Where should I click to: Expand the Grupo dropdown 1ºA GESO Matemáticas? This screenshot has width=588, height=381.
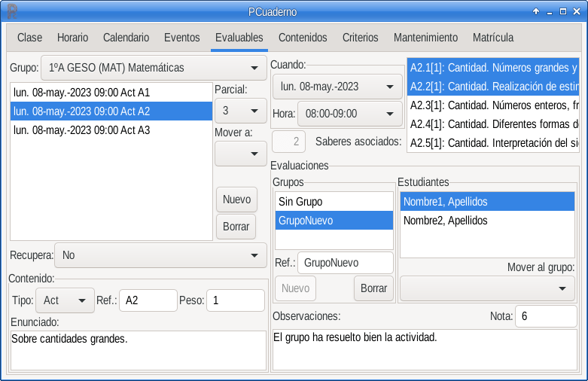coord(154,68)
